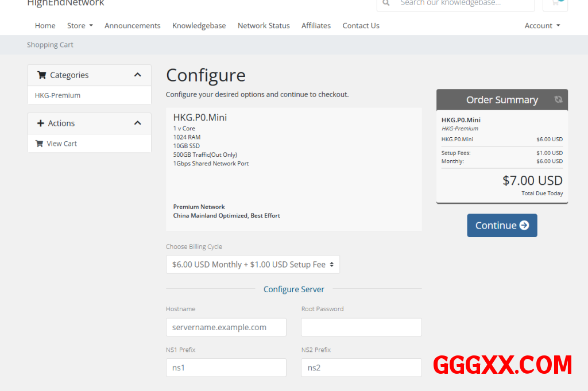Viewport: 588px width, 391px height.
Task: Click into the NS1 Prefix field
Action: [x=226, y=367]
